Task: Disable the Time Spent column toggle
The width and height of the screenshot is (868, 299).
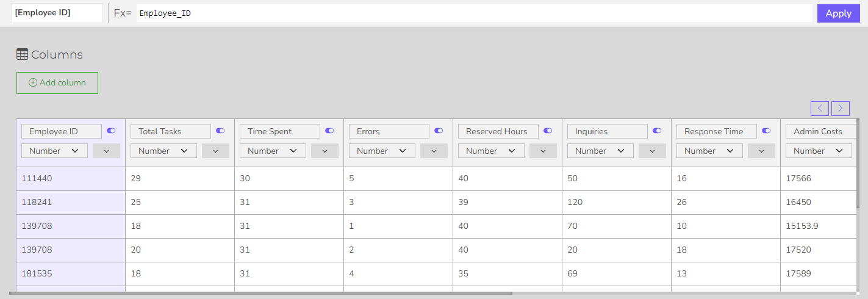Action: [x=329, y=131]
